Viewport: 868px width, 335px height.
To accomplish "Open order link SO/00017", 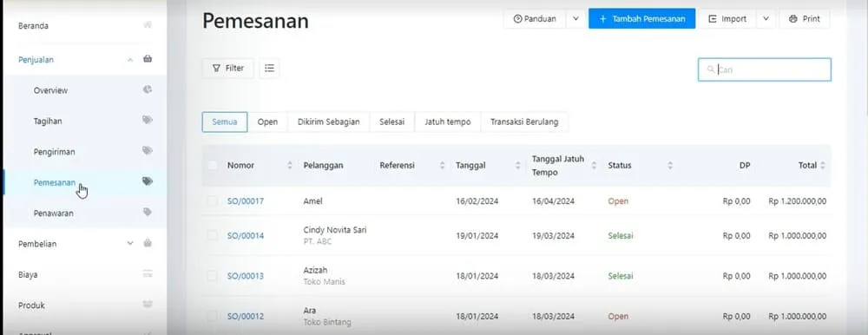I will pos(246,201).
